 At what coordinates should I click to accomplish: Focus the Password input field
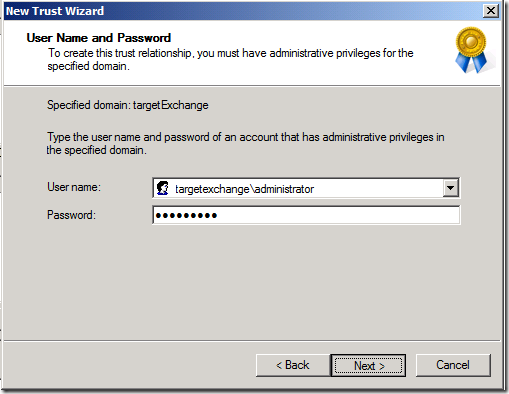[306, 215]
